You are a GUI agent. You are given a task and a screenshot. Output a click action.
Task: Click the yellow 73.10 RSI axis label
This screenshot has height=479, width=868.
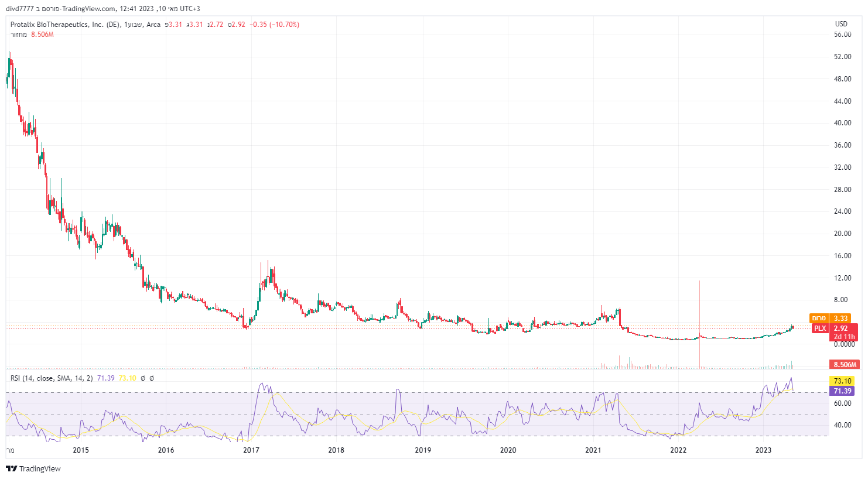842,381
